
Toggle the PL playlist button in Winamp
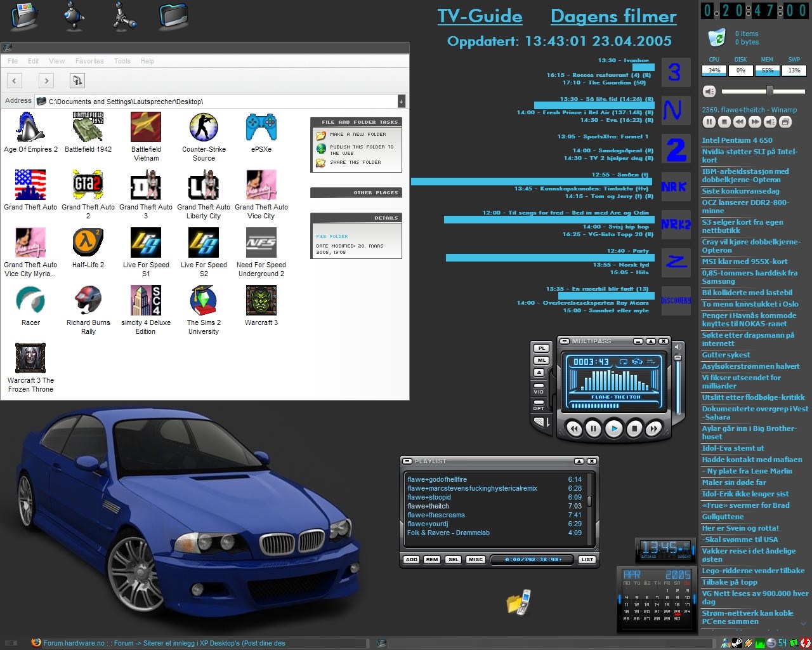(x=541, y=348)
